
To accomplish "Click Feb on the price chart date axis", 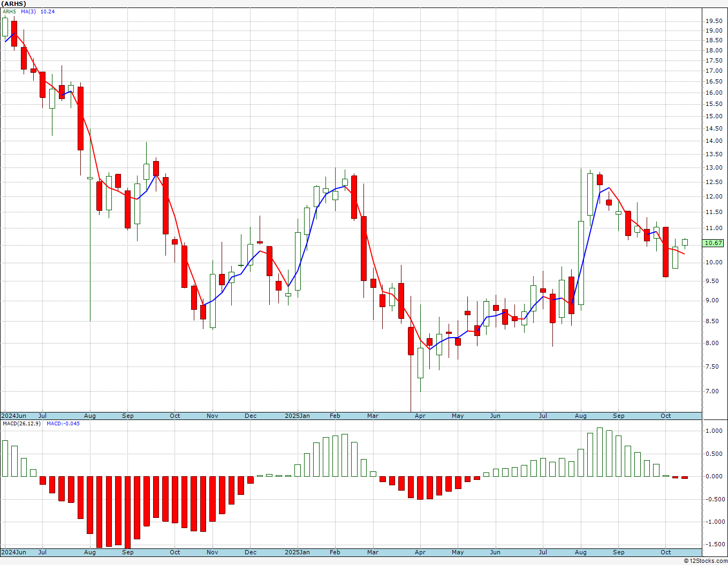I will (335, 416).
